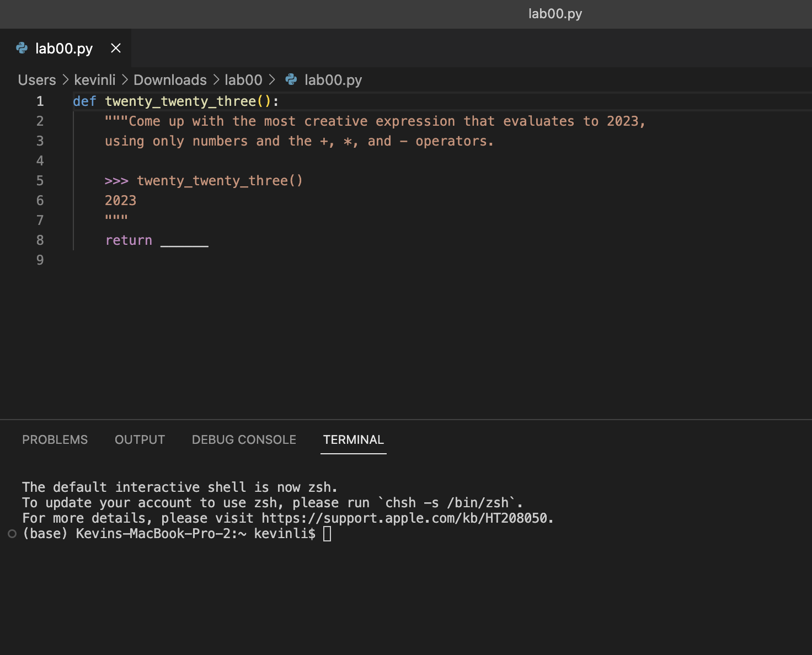Place the cursor on the return blank underscore
The image size is (812, 655).
(x=184, y=241)
